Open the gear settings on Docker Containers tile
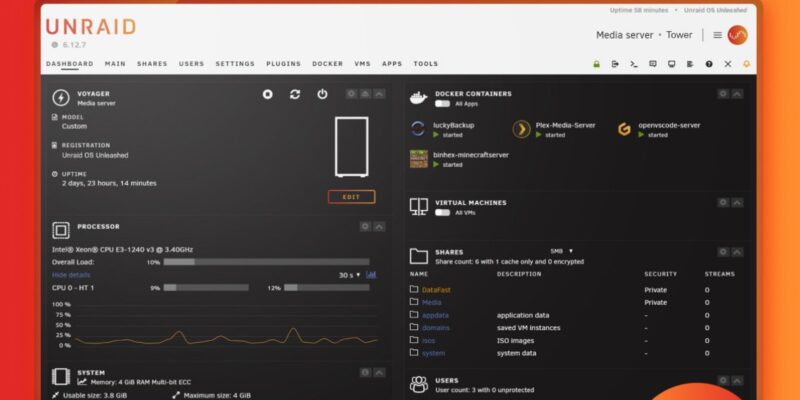The height and width of the screenshot is (400, 800). [723, 94]
